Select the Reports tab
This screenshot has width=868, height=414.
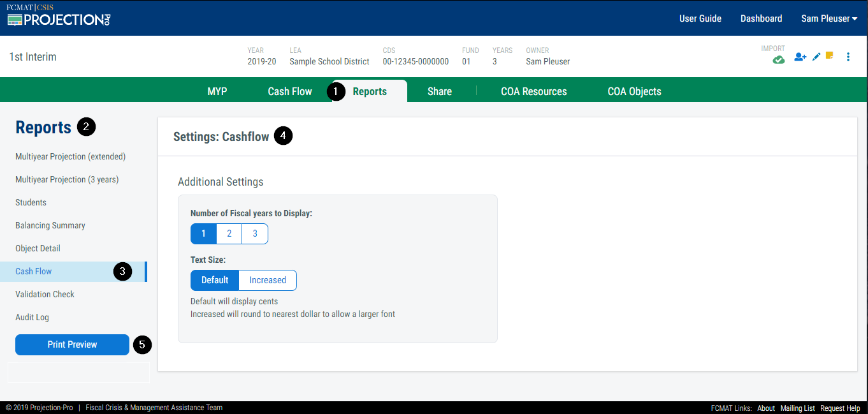pyautogui.click(x=370, y=91)
